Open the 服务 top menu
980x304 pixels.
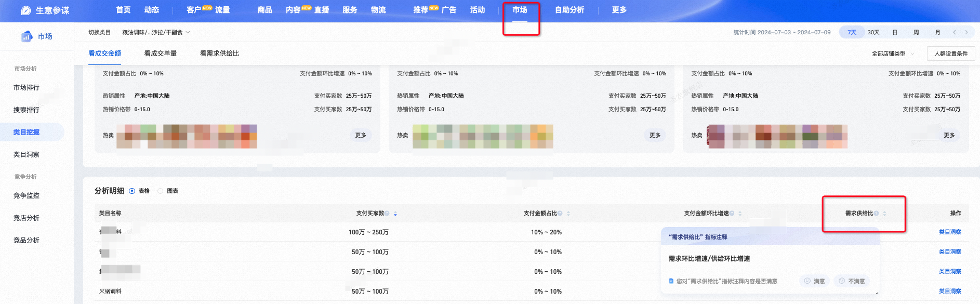(350, 10)
